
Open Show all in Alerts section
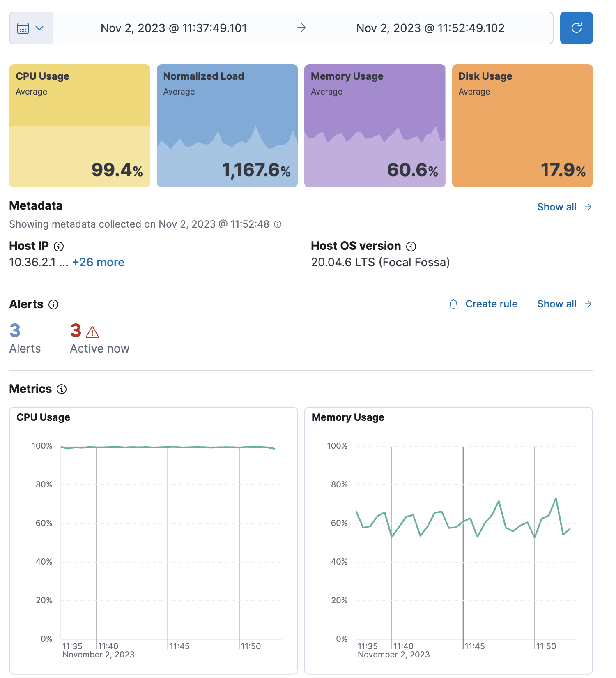[x=564, y=304]
